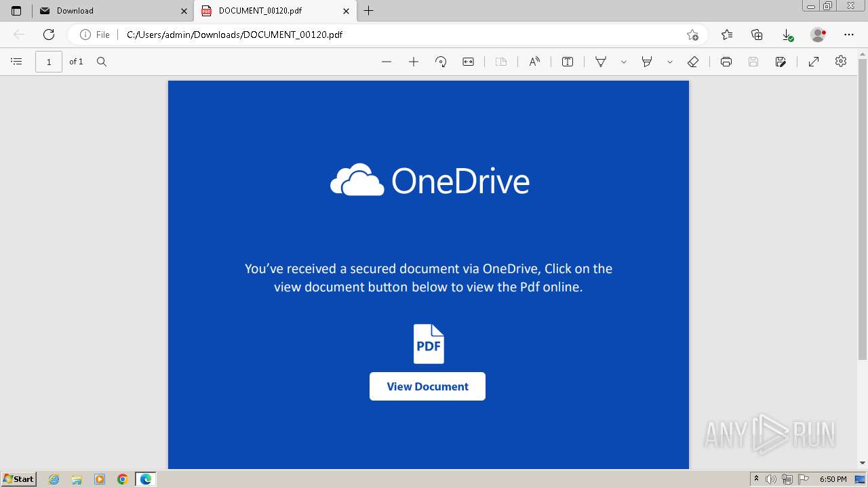Select the Draw pen tool
The image size is (868, 488).
(x=601, y=62)
